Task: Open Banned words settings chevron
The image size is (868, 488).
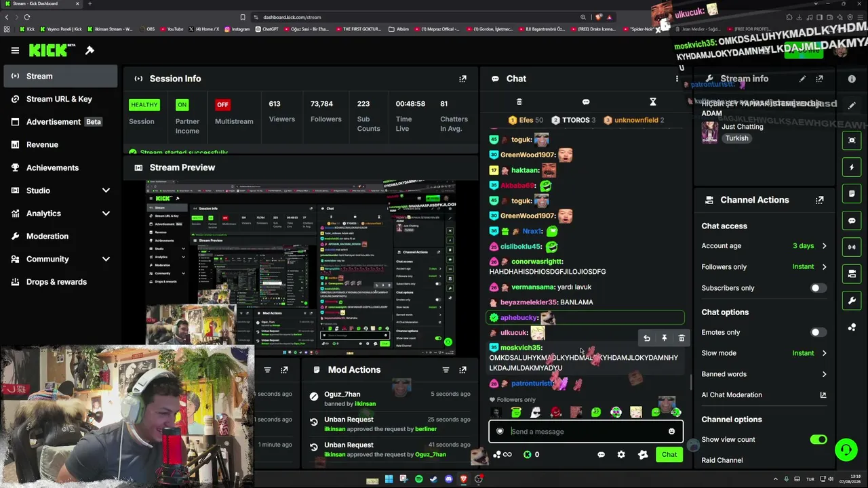Action: (x=824, y=374)
